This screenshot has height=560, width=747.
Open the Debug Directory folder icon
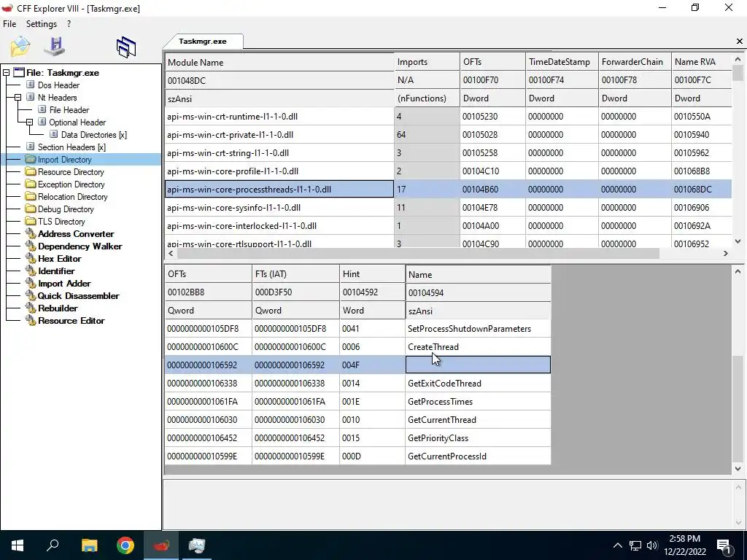(31, 209)
